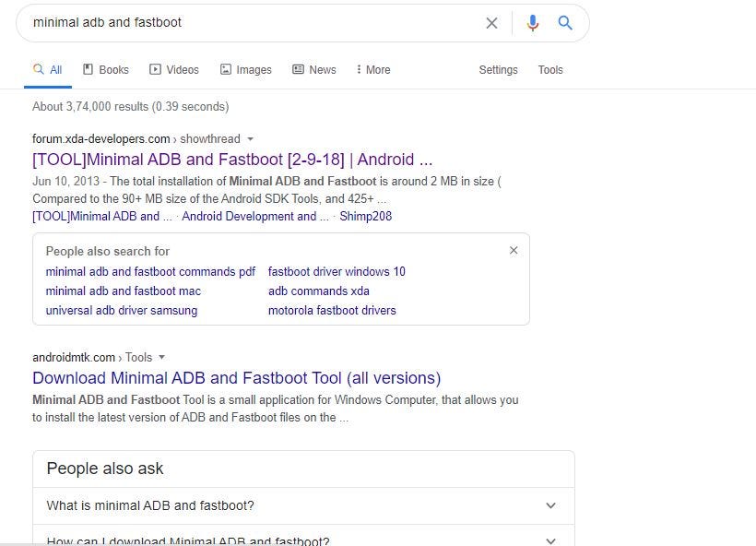
Task: Click the News tab newspaper icon
Action: [299, 69]
